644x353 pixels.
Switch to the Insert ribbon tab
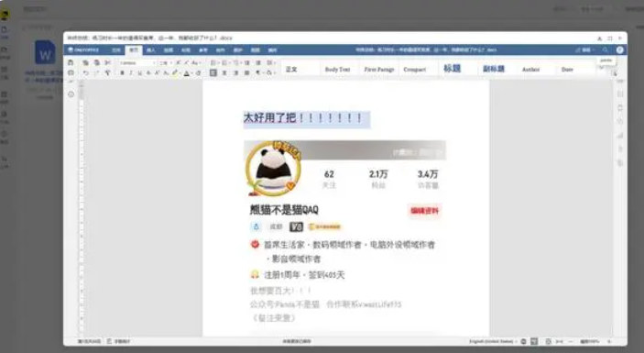(x=151, y=50)
